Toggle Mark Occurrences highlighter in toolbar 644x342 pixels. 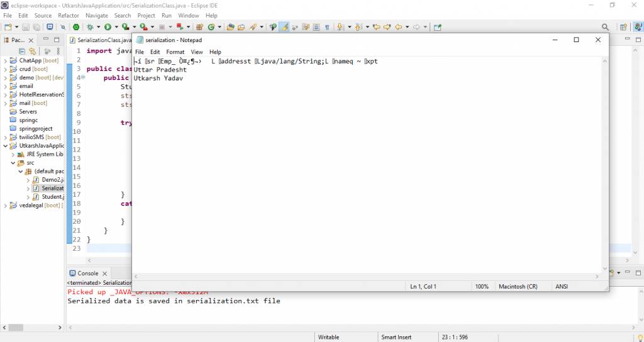[x=284, y=27]
